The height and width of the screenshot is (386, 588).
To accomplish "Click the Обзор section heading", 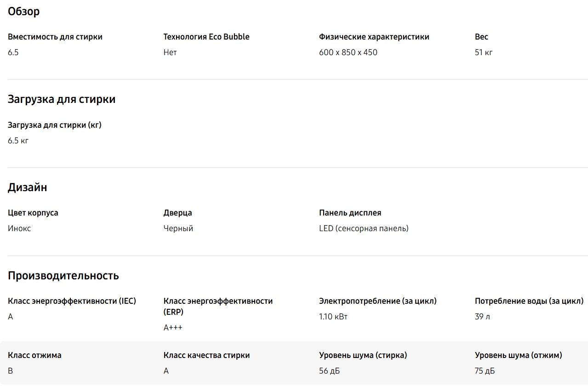I will pyautogui.click(x=24, y=12).
